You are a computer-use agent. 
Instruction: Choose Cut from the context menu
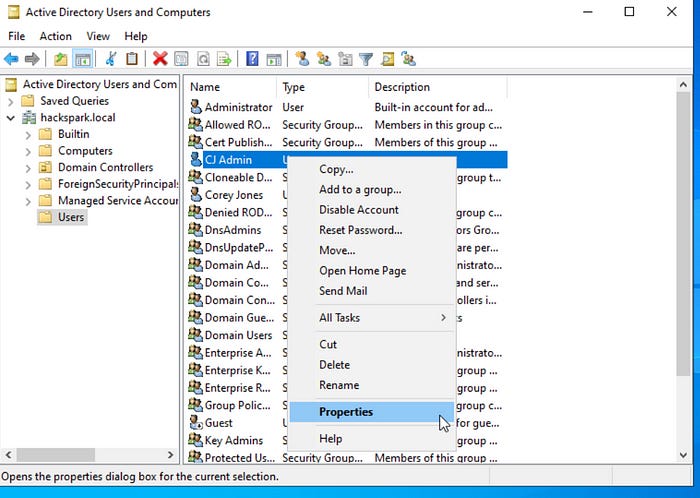[x=371, y=344]
